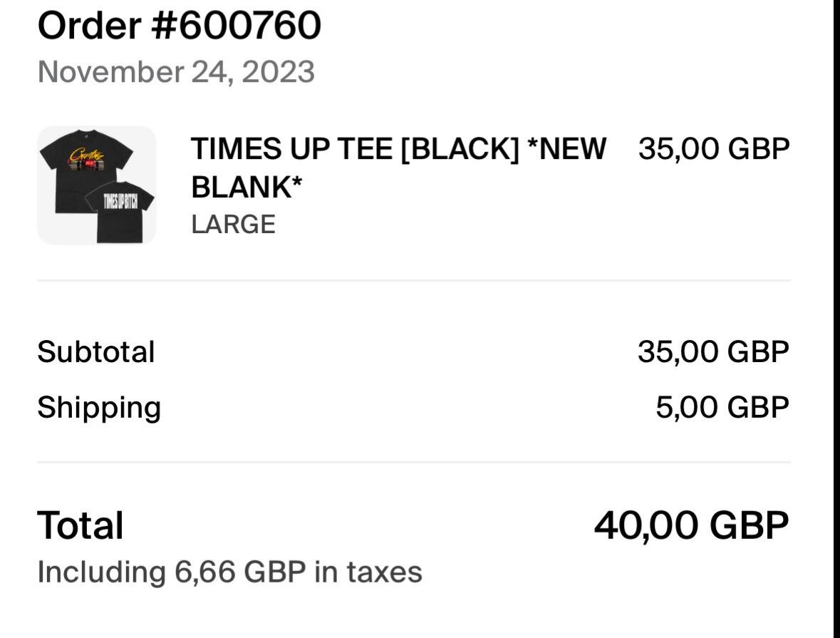Select the 35,00 GBP subtotal amount
Screen dimensions: 840x638
714,351
